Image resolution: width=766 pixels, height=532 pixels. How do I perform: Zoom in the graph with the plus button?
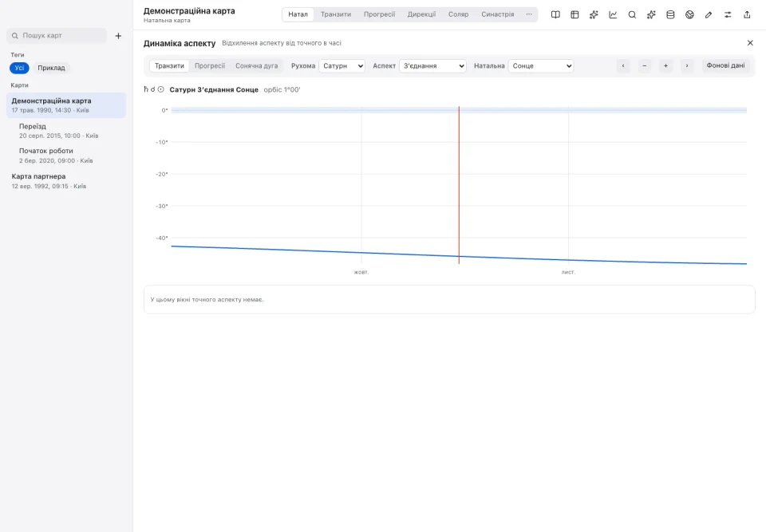(665, 65)
